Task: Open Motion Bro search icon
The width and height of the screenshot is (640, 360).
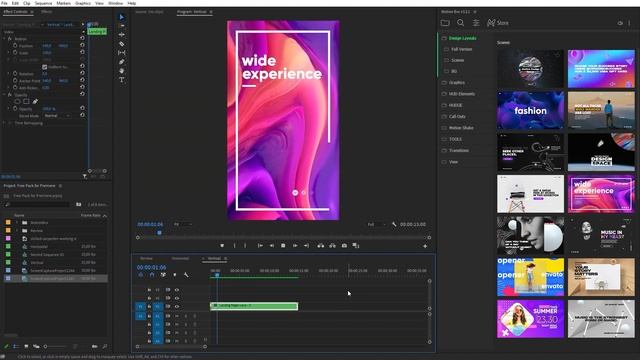Action: 460,23
